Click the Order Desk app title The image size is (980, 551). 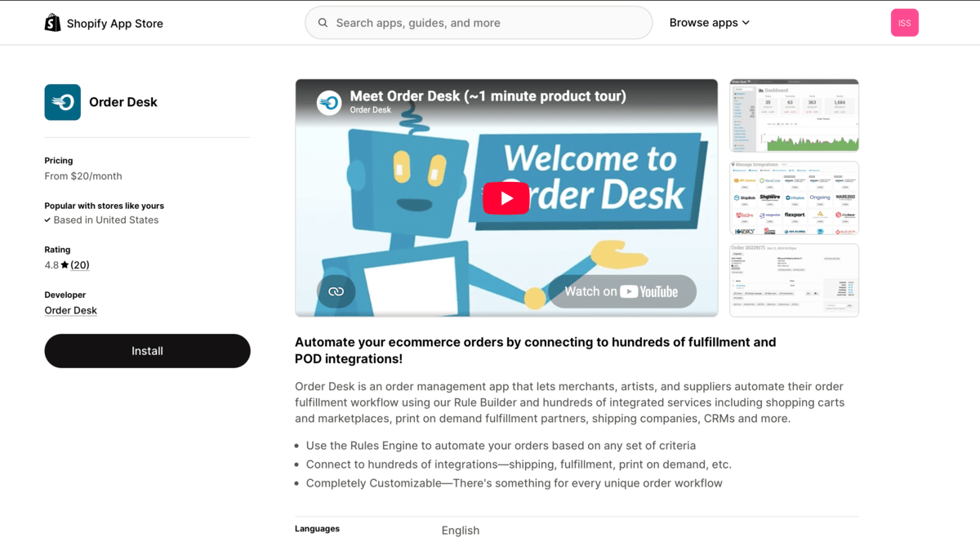point(123,102)
